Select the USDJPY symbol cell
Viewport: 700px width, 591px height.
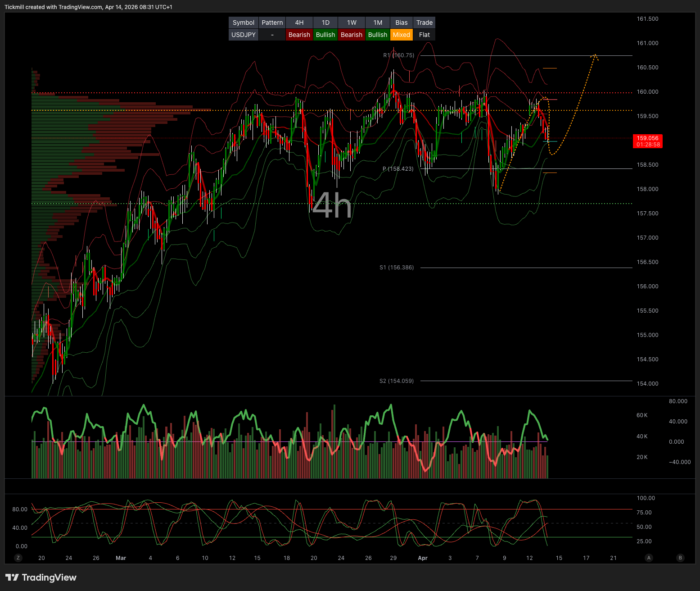click(x=244, y=35)
